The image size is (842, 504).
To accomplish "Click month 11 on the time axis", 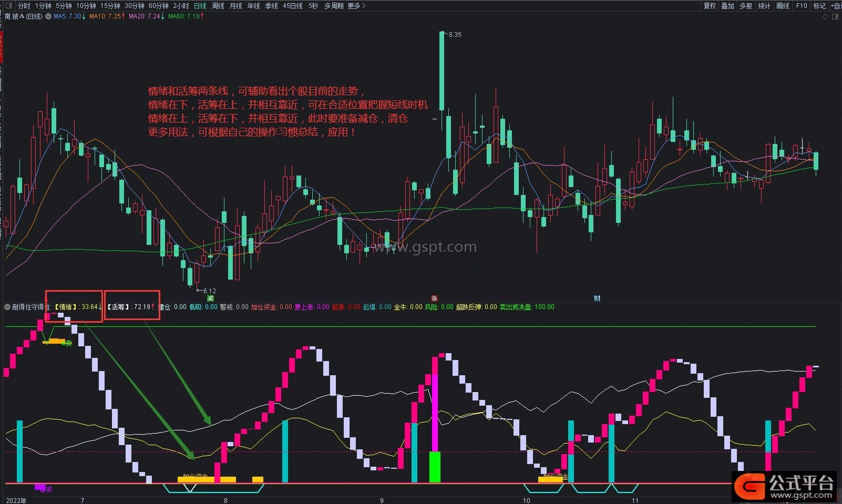I will 635,500.
